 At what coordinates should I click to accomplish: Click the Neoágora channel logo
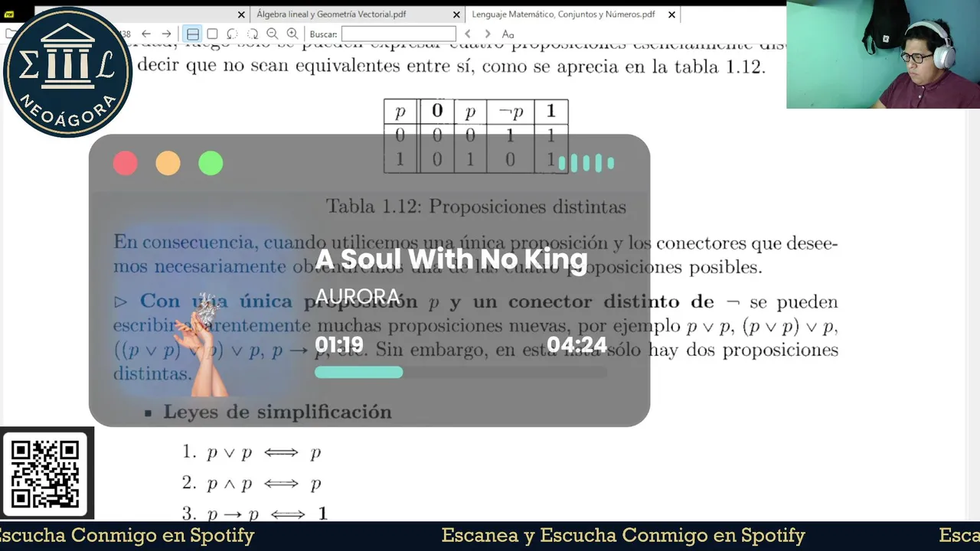[67, 72]
